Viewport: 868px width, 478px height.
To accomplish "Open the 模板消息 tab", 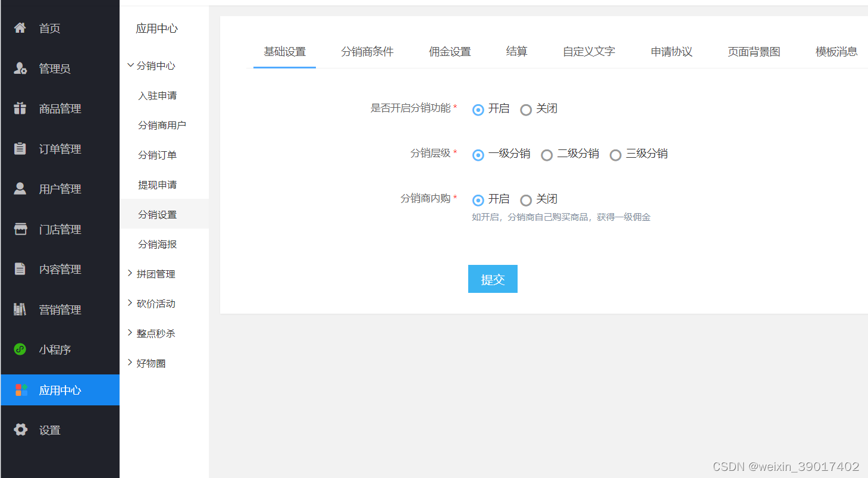I will click(x=836, y=52).
